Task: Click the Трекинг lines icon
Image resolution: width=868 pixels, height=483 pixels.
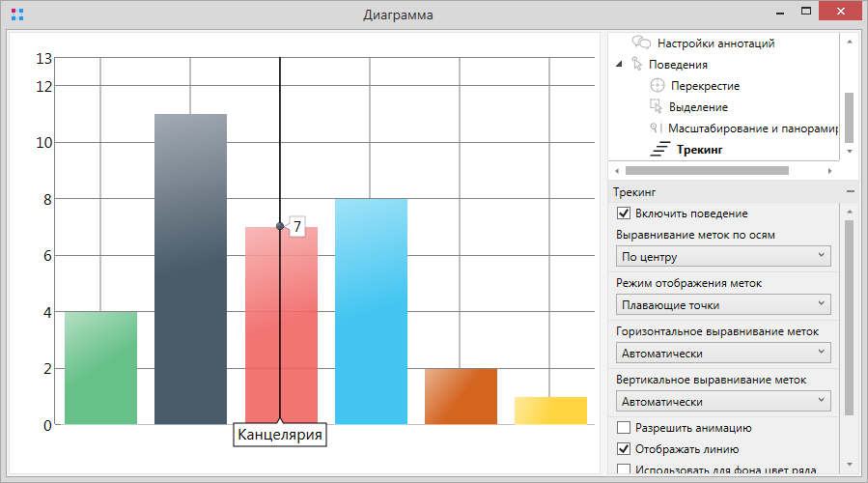Action: (x=660, y=150)
